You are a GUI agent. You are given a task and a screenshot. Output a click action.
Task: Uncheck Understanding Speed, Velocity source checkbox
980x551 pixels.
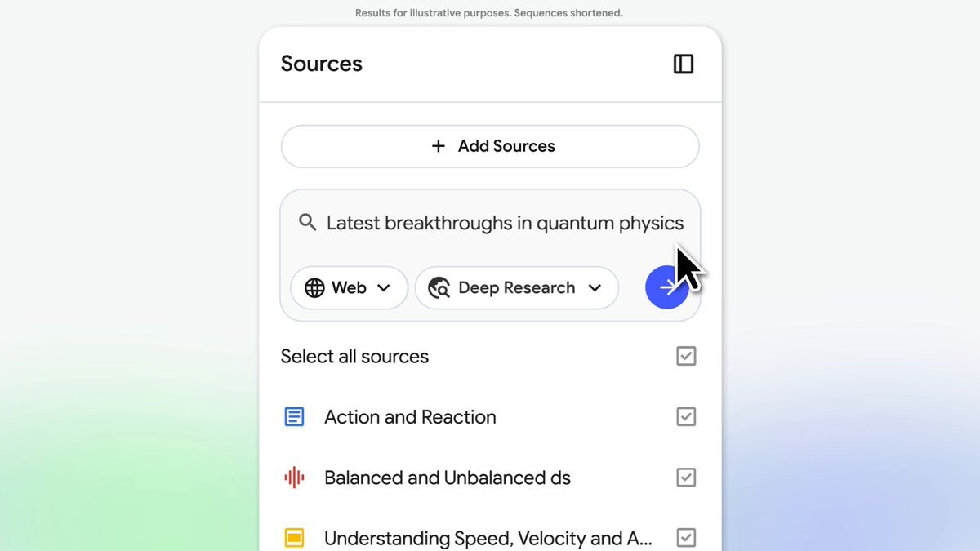tap(686, 538)
